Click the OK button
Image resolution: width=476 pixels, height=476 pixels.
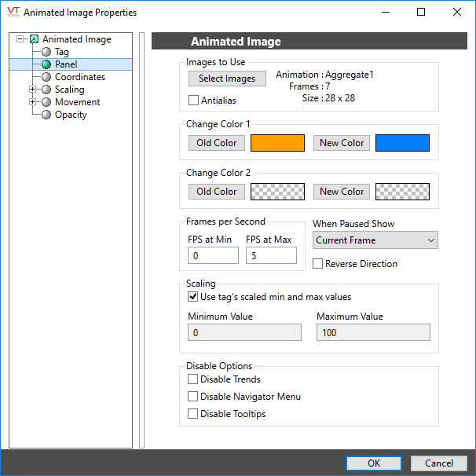pyautogui.click(x=374, y=463)
